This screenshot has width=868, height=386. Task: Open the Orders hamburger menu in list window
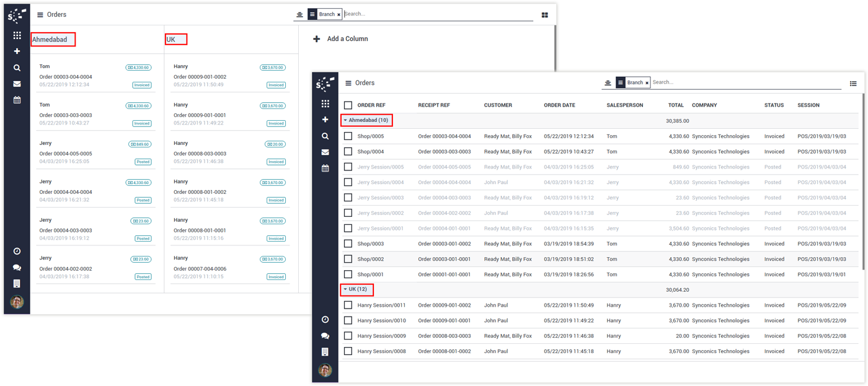tap(348, 83)
